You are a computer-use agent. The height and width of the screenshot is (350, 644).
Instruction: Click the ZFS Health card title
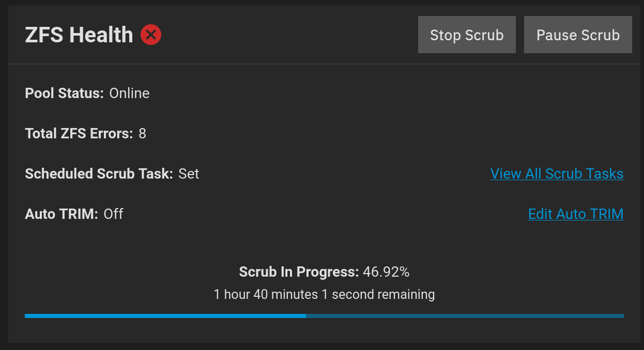tap(79, 35)
